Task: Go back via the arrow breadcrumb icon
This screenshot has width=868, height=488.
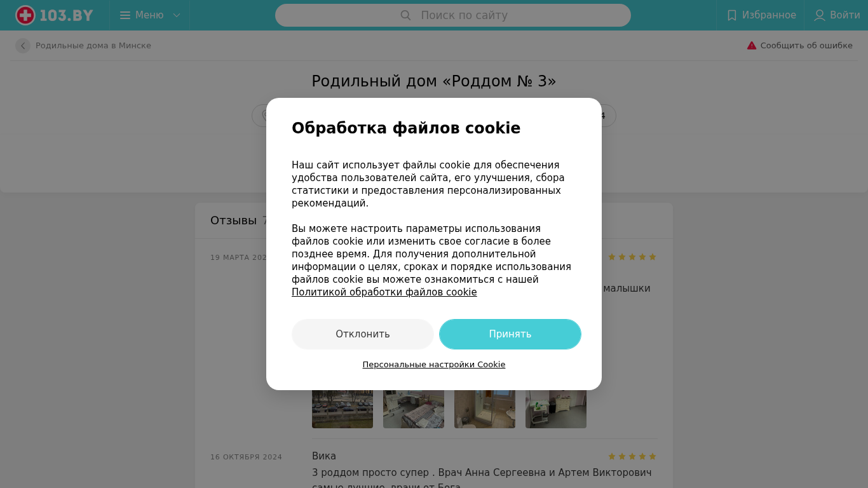Action: (x=23, y=46)
